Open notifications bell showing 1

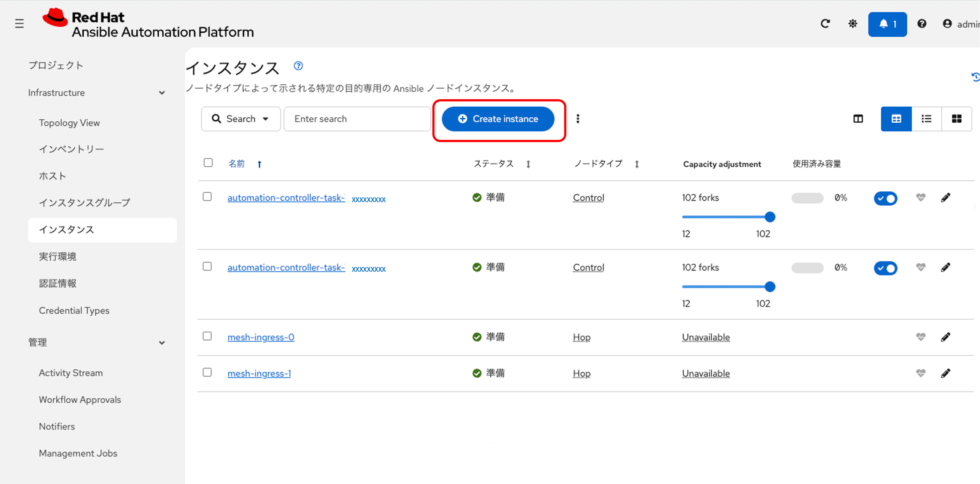887,24
